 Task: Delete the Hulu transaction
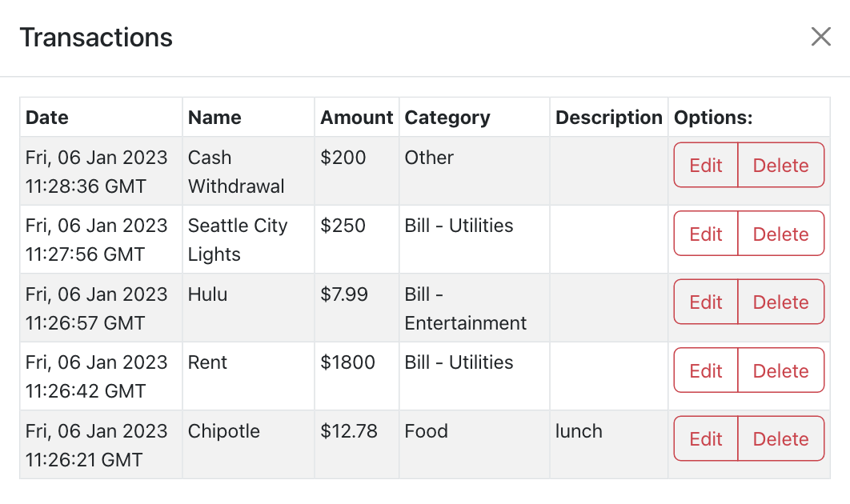tap(780, 302)
